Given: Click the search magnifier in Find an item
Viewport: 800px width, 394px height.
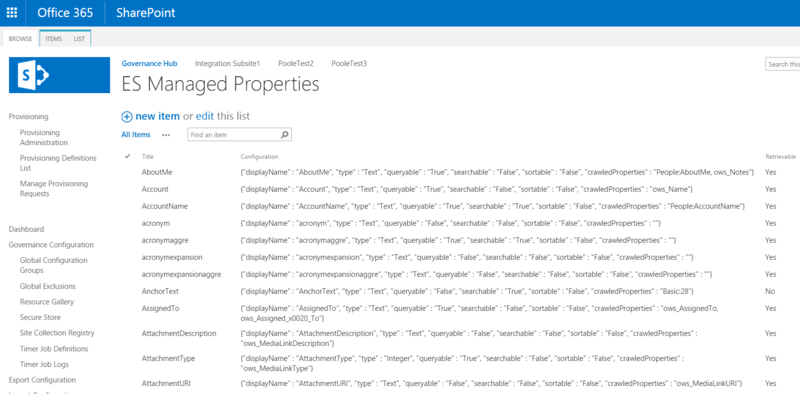Looking at the screenshot, I should point(285,135).
